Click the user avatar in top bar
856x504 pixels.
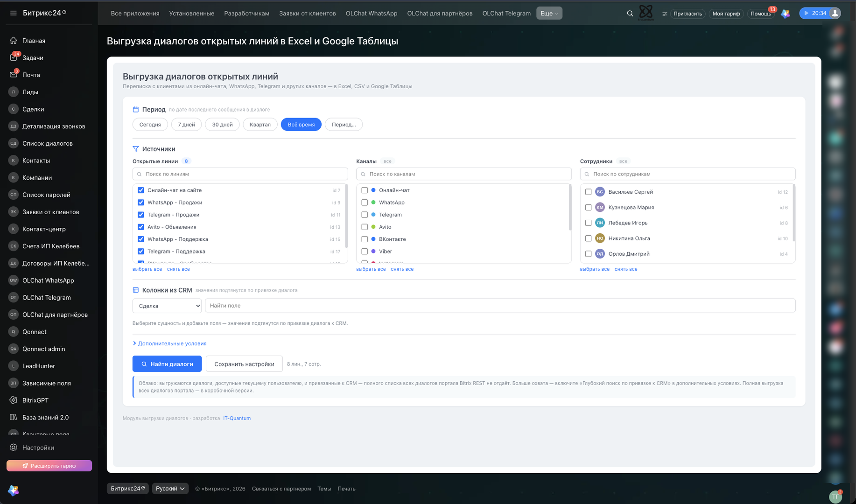click(x=835, y=13)
